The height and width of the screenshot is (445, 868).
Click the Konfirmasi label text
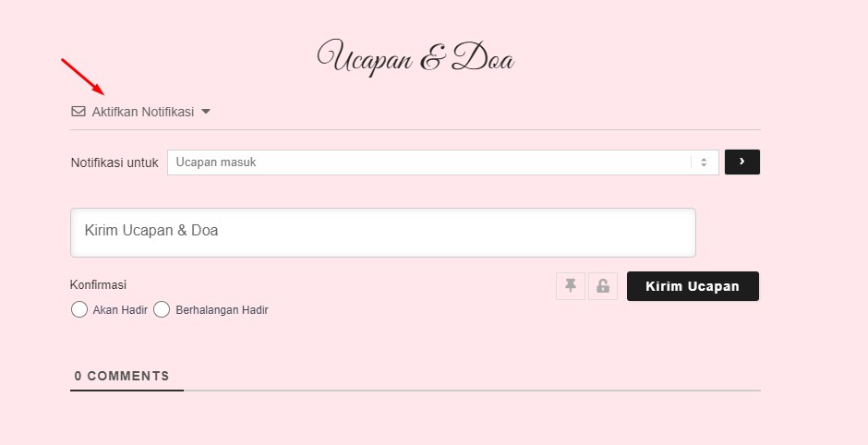98,284
